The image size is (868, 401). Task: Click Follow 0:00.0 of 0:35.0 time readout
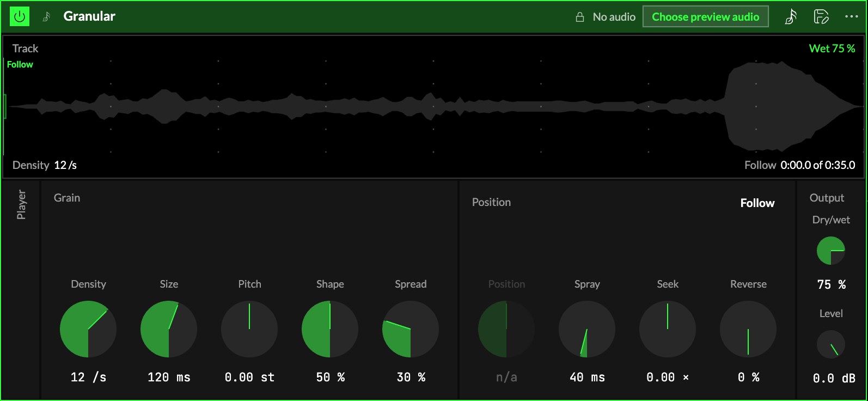pyautogui.click(x=799, y=165)
